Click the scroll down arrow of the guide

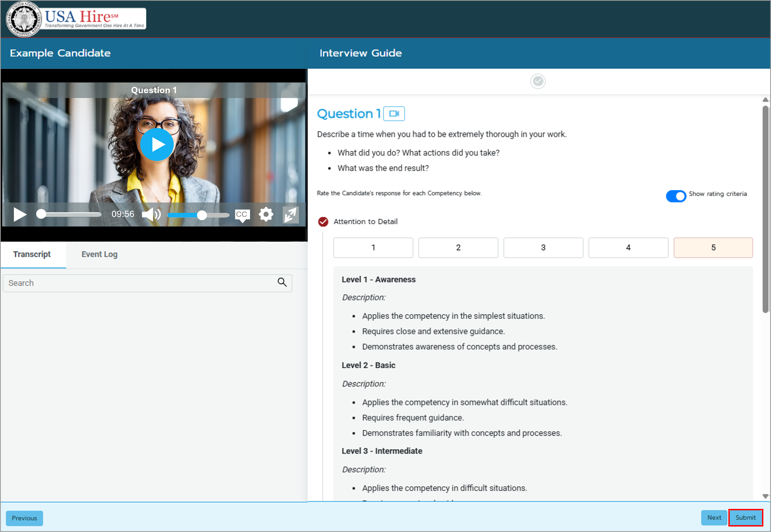tap(765, 496)
